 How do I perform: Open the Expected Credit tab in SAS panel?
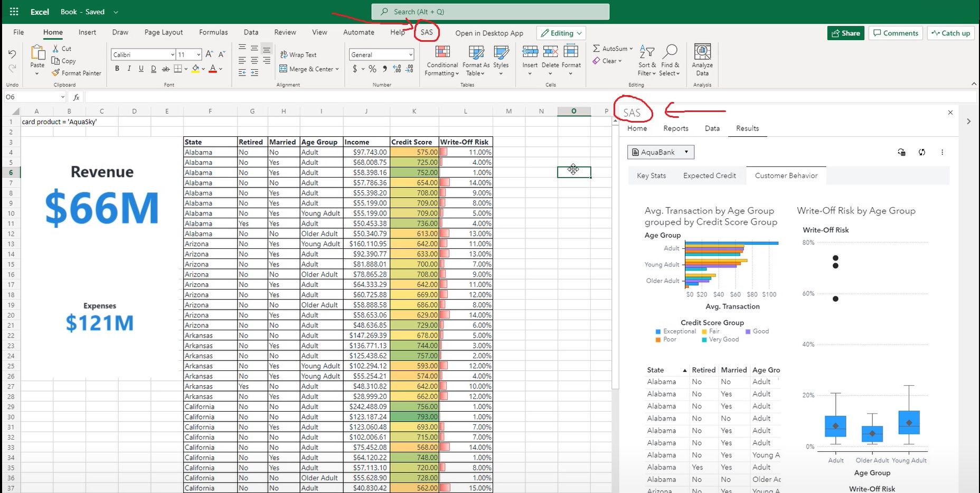710,175
